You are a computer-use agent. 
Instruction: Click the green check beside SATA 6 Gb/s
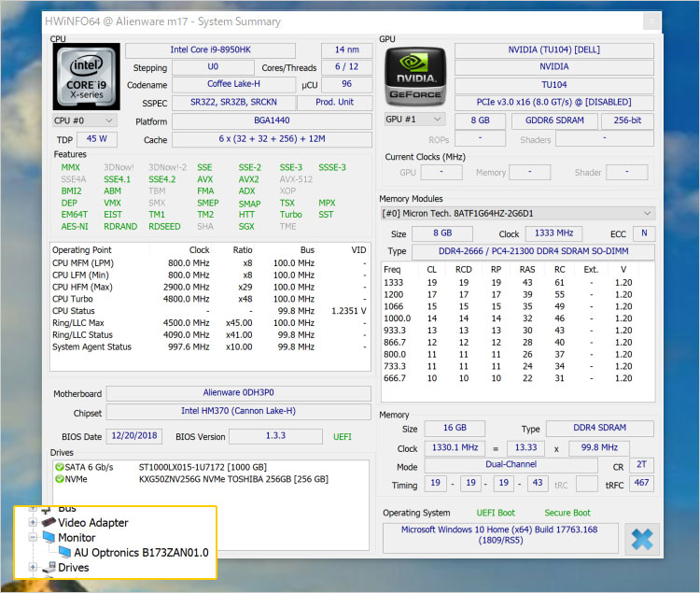pyautogui.click(x=59, y=467)
